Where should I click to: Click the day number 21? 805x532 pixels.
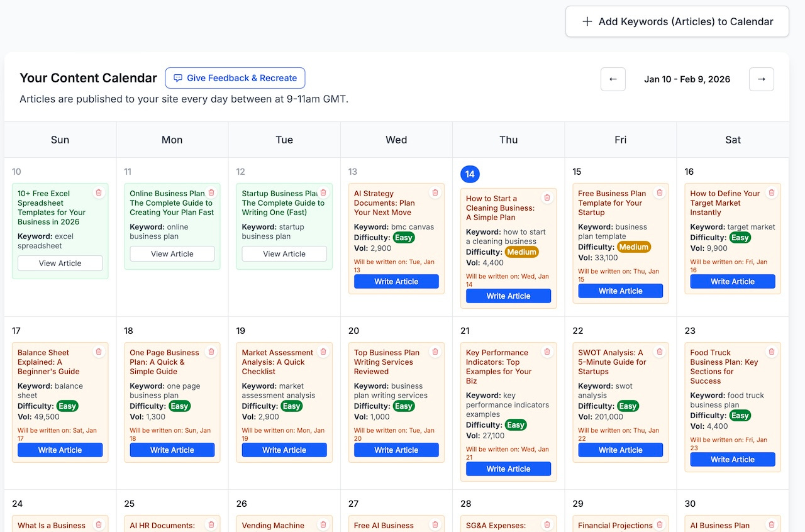point(465,331)
